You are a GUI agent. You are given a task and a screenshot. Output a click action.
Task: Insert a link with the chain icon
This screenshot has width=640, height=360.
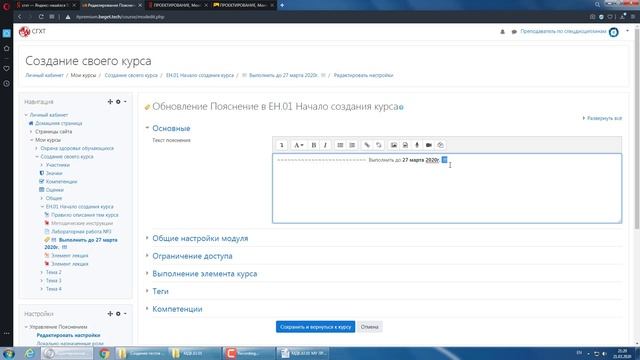(367, 145)
